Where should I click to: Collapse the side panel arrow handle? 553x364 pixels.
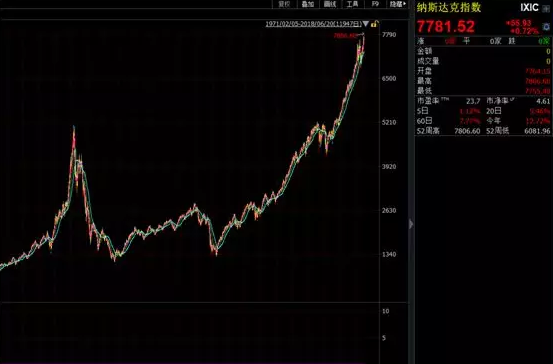[411, 224]
